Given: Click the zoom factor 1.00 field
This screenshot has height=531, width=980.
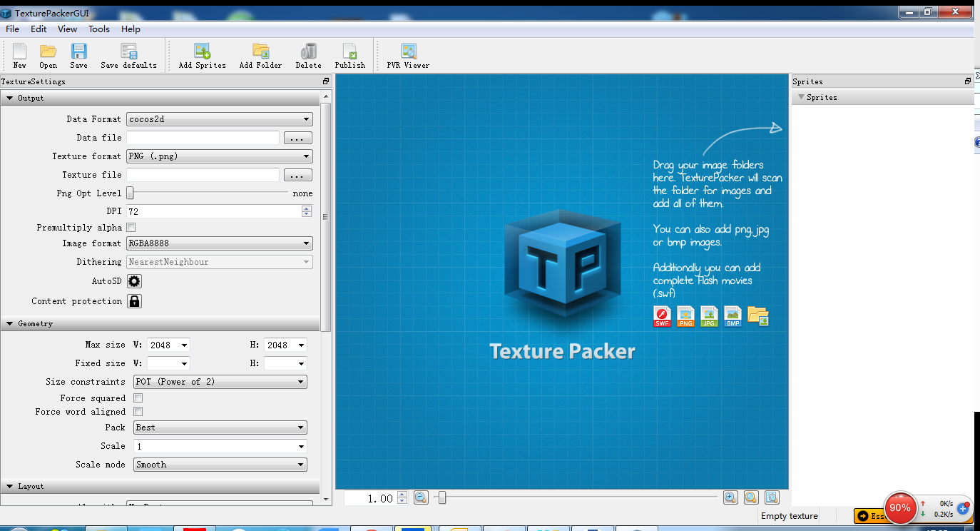Looking at the screenshot, I should click(x=371, y=498).
